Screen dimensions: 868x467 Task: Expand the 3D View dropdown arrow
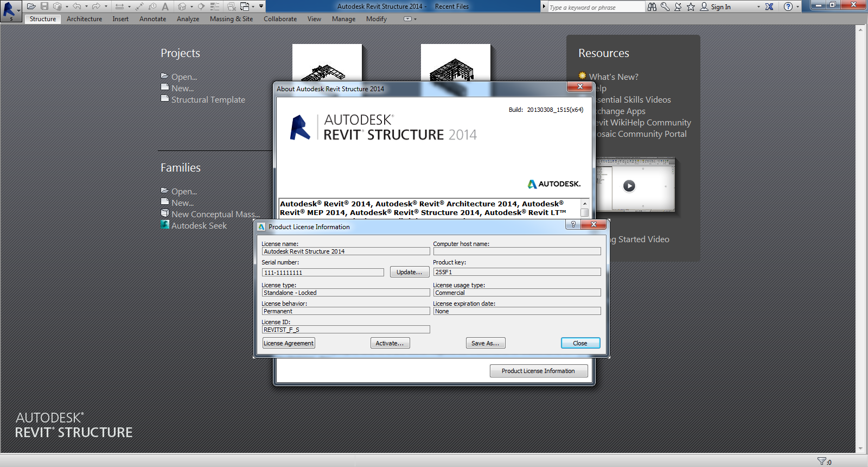click(x=192, y=7)
